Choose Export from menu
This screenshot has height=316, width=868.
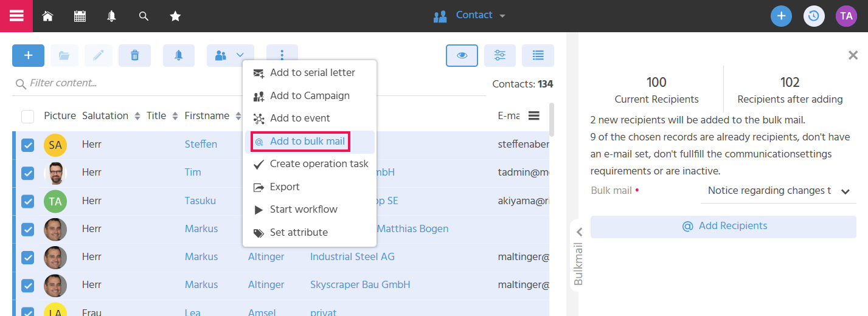coord(310,187)
